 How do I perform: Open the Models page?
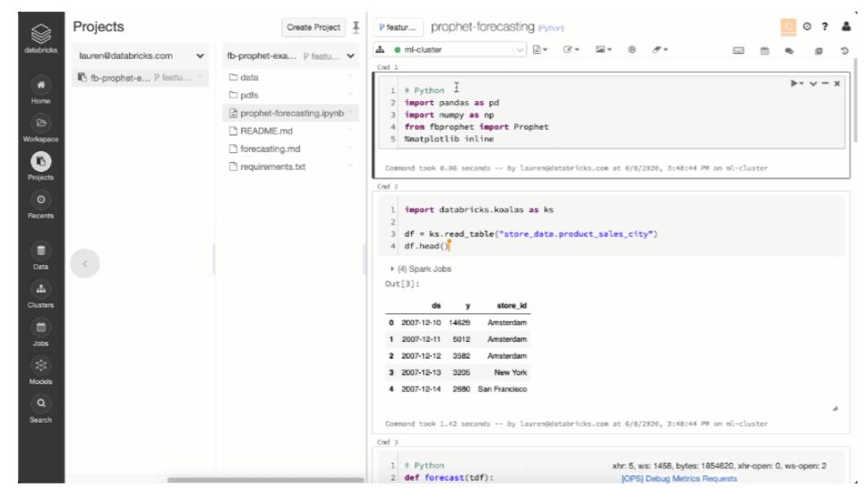40,370
